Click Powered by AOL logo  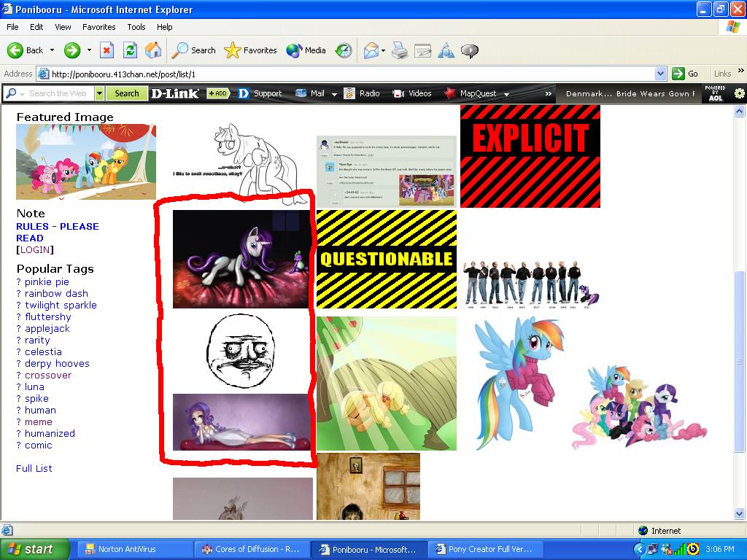pyautogui.click(x=715, y=93)
